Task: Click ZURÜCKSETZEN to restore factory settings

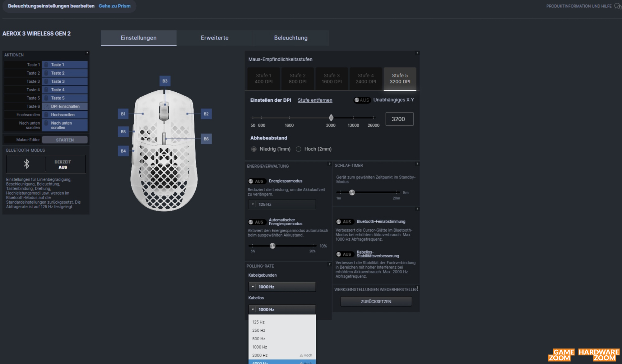Action: [376, 302]
